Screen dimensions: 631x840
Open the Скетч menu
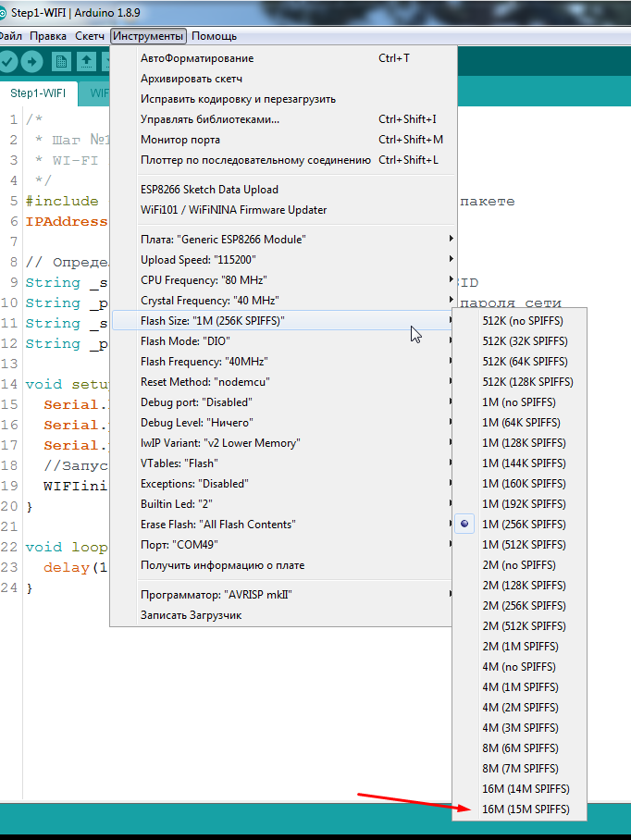point(90,36)
